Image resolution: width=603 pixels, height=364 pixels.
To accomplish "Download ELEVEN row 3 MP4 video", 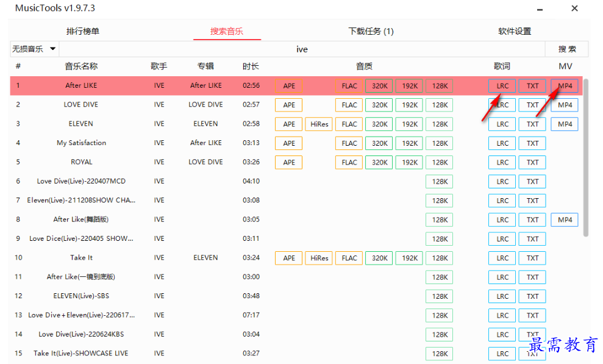I will pos(565,124).
